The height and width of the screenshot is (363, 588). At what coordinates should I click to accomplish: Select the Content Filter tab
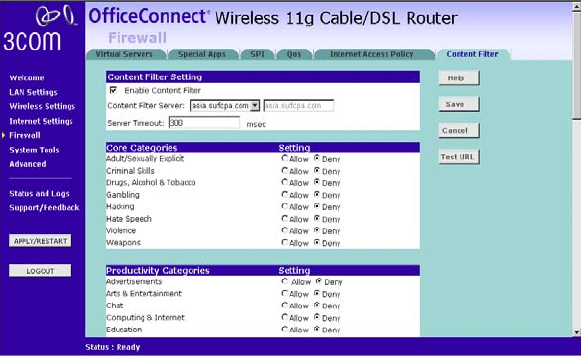(x=472, y=54)
